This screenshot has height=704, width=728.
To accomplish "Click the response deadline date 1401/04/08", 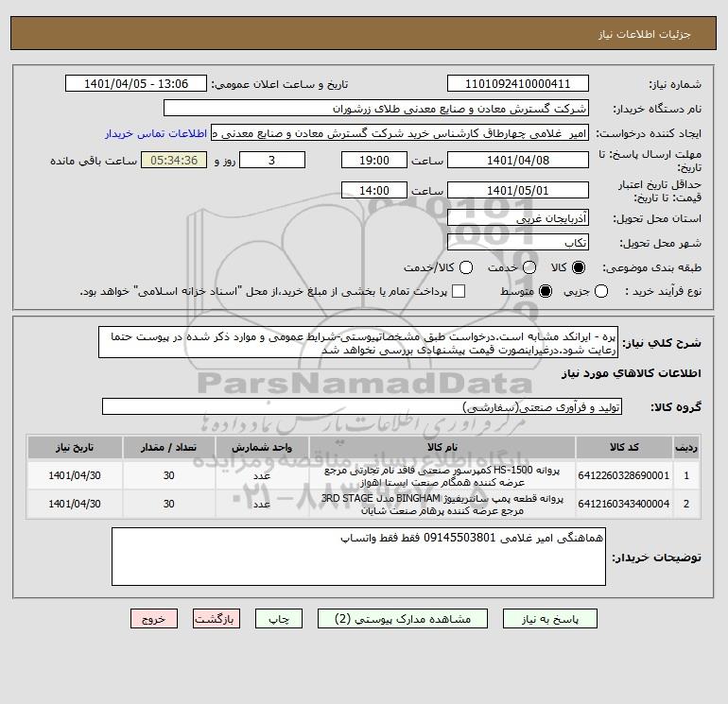I will 518,160.
